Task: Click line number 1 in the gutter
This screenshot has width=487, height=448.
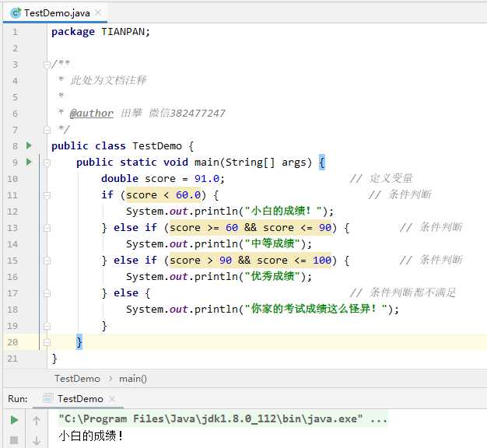Action: (x=15, y=32)
